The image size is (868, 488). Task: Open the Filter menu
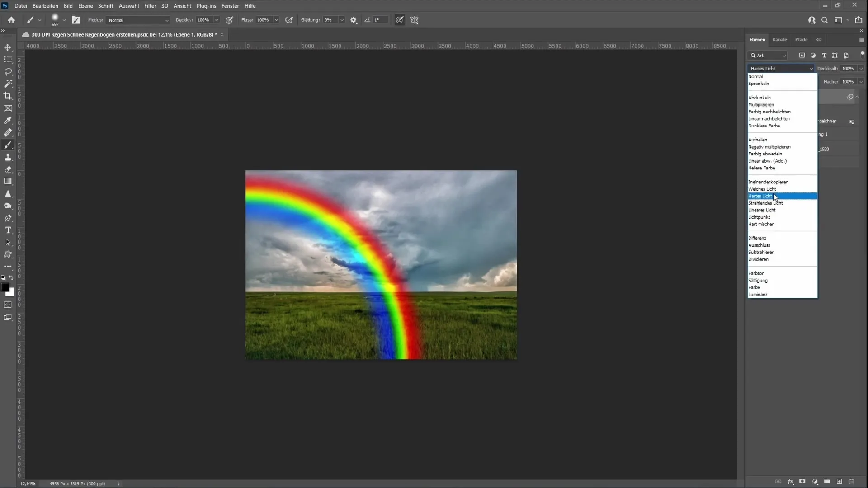[150, 6]
